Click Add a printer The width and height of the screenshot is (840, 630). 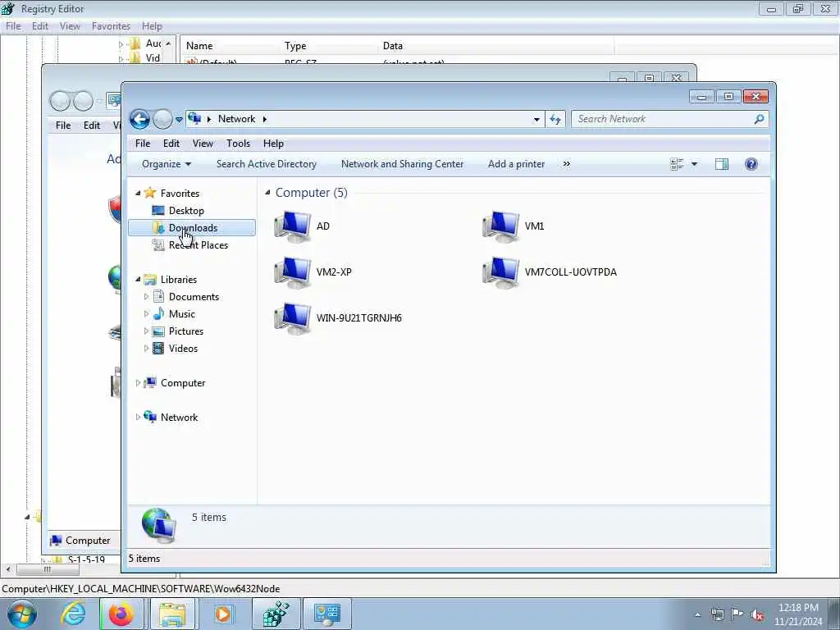[517, 164]
